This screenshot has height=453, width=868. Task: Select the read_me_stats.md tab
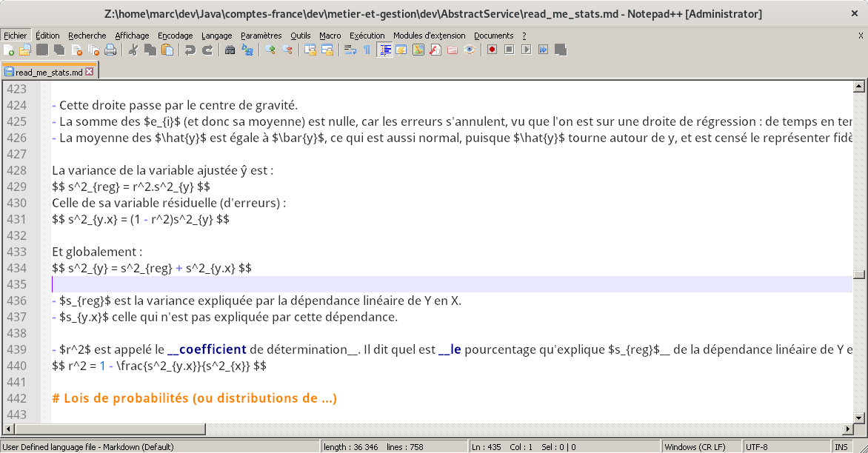pyautogui.click(x=49, y=72)
